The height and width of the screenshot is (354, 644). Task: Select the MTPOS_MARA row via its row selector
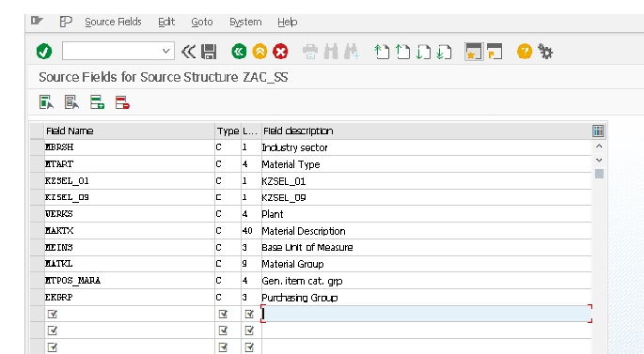(37, 281)
